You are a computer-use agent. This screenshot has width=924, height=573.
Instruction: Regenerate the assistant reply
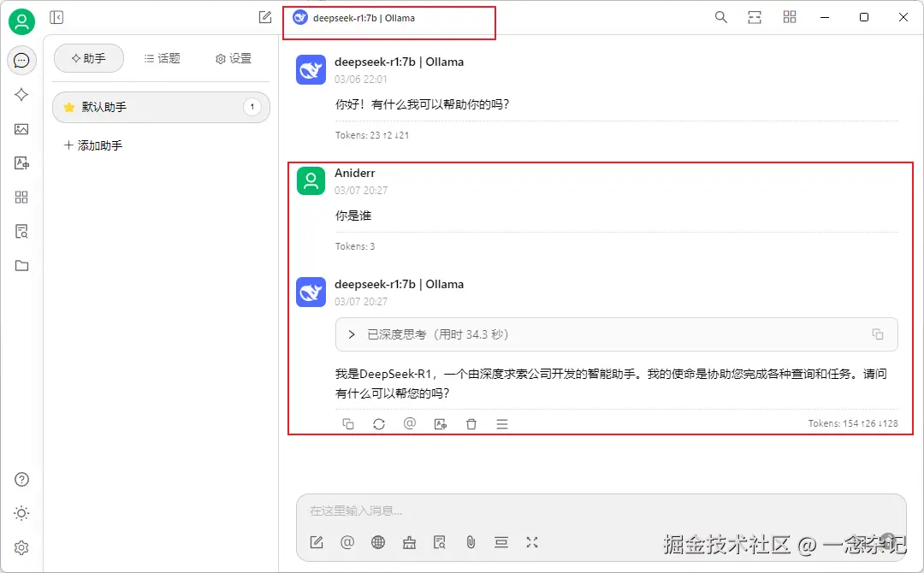pos(379,424)
